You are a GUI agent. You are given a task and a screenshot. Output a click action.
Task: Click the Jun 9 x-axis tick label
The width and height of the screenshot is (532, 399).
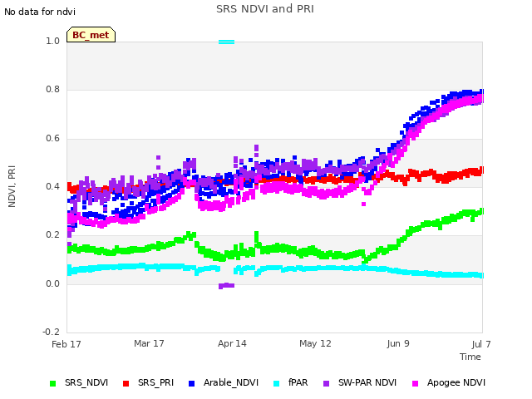point(398,343)
